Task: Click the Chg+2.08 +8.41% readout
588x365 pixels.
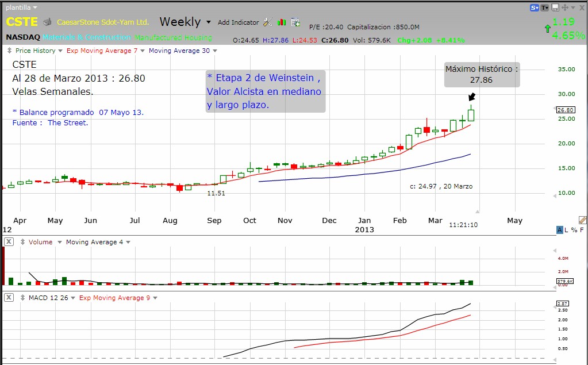Action: (x=431, y=40)
